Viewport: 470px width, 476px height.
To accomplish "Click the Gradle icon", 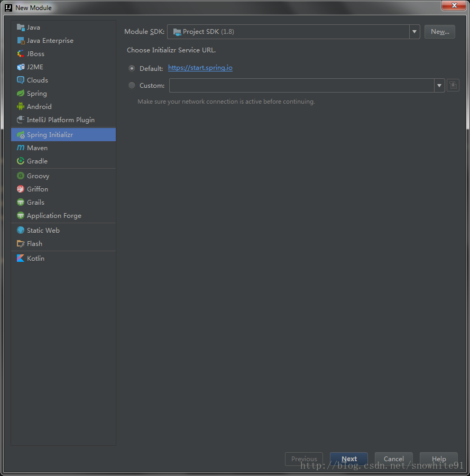I will click(x=21, y=161).
